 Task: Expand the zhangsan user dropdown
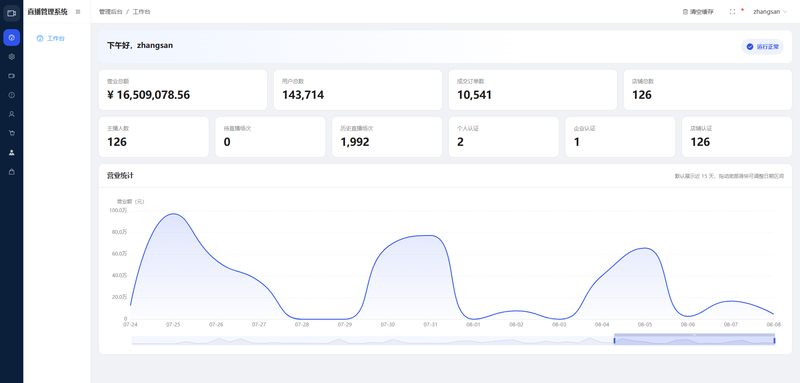coord(770,12)
